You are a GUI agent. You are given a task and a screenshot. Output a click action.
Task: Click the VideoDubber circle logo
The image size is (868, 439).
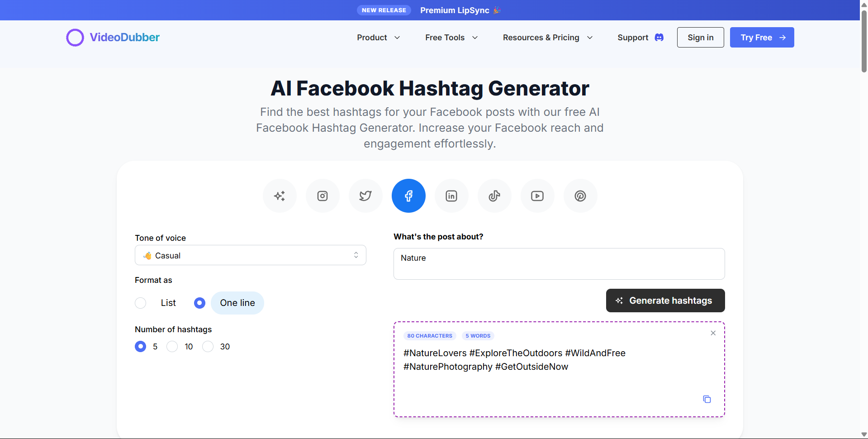(x=75, y=38)
